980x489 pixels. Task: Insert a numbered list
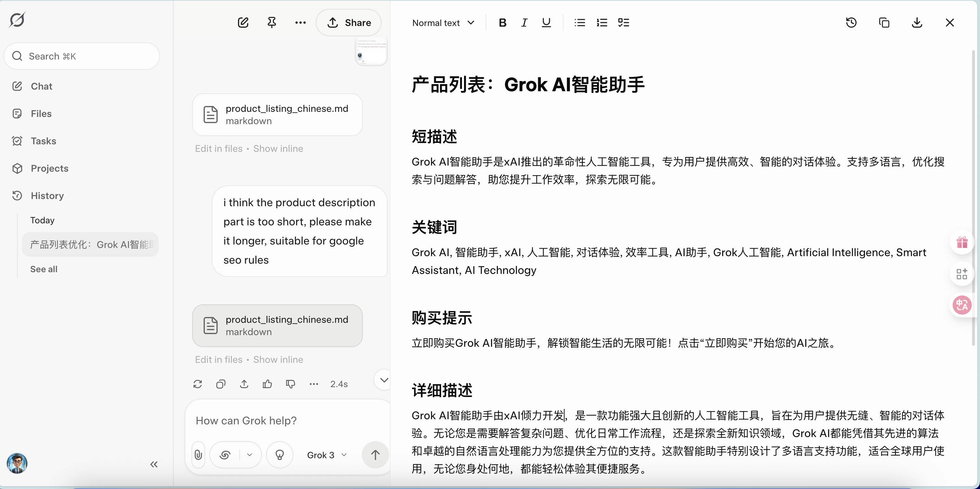click(602, 23)
